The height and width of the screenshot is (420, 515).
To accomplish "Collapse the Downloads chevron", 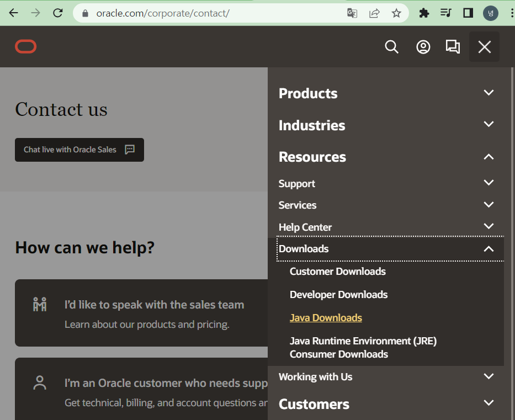I will coord(489,249).
